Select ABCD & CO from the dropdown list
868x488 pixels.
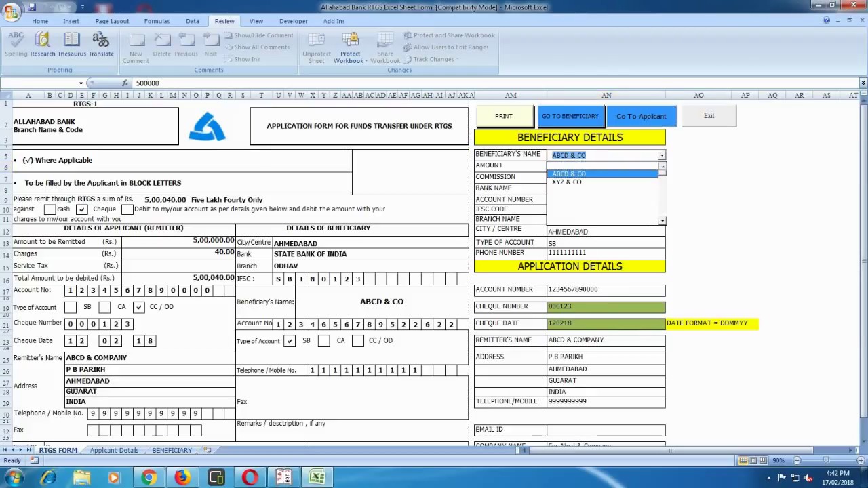tap(602, 174)
